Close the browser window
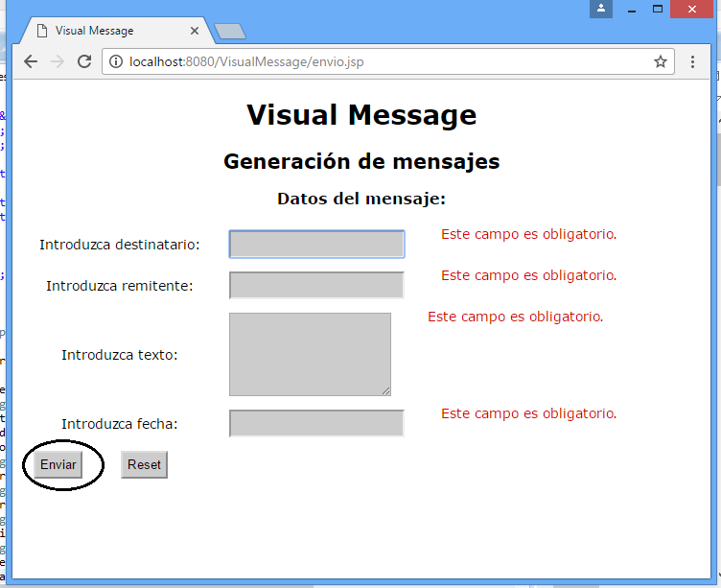The image size is (721, 588). click(691, 10)
